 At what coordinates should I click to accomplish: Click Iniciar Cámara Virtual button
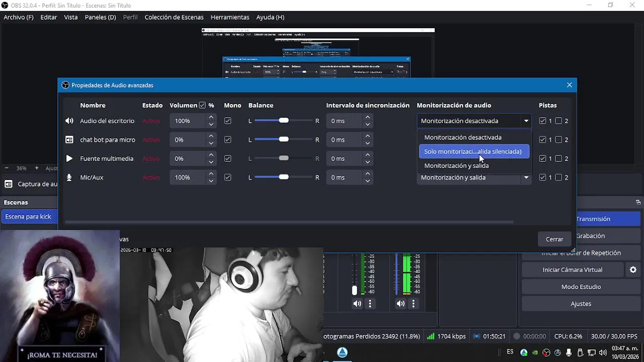tap(573, 270)
